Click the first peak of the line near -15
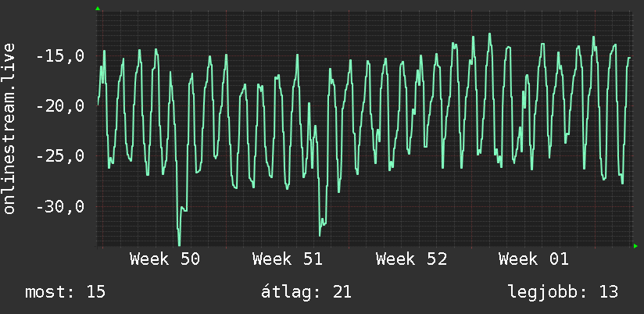Image resolution: width=644 pixels, height=314 pixels. [104, 51]
